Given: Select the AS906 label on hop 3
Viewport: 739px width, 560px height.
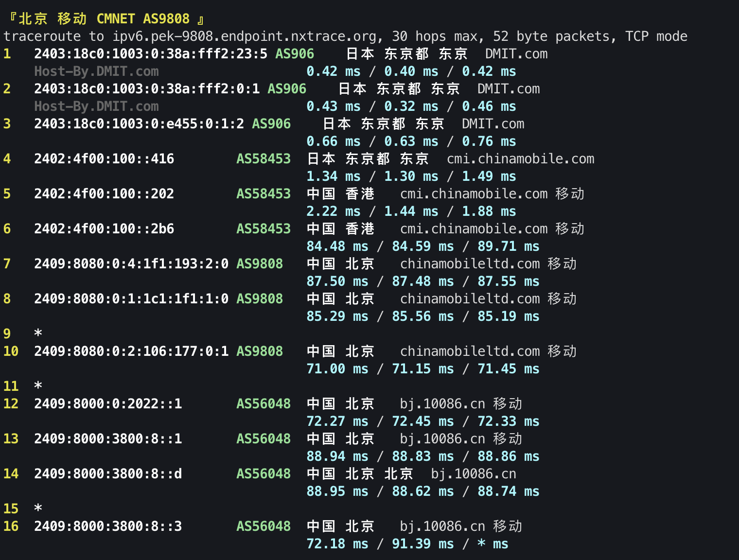Looking at the screenshot, I should pyautogui.click(x=271, y=123).
